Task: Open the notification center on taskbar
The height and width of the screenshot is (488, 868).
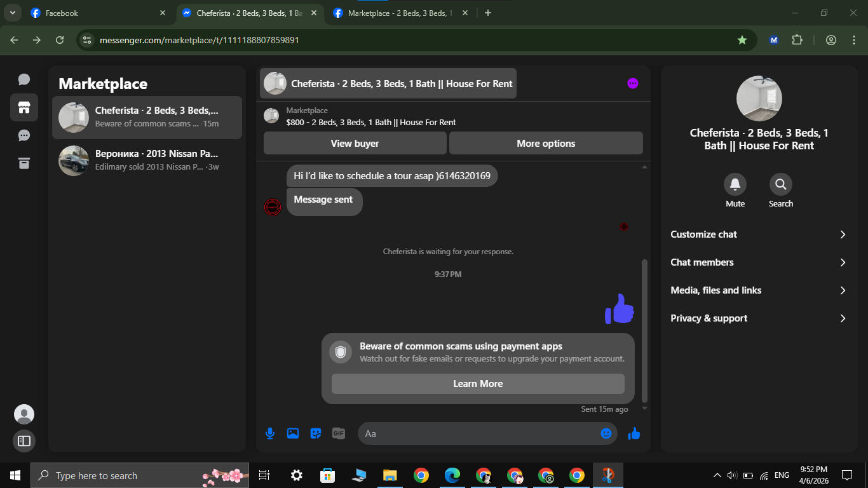Action: pyautogui.click(x=846, y=475)
